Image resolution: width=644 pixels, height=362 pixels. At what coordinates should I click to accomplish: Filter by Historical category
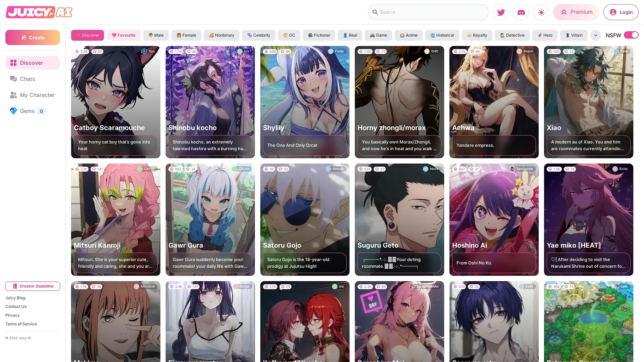pyautogui.click(x=442, y=35)
